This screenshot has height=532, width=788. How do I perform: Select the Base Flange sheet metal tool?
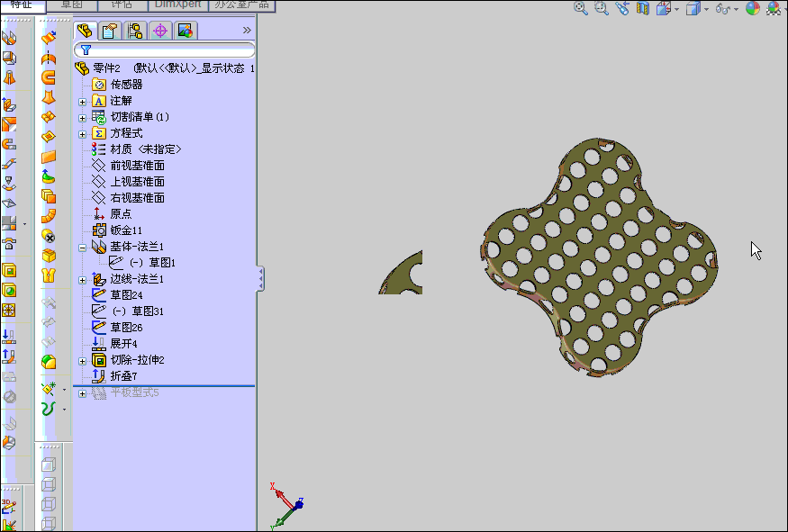click(9, 38)
